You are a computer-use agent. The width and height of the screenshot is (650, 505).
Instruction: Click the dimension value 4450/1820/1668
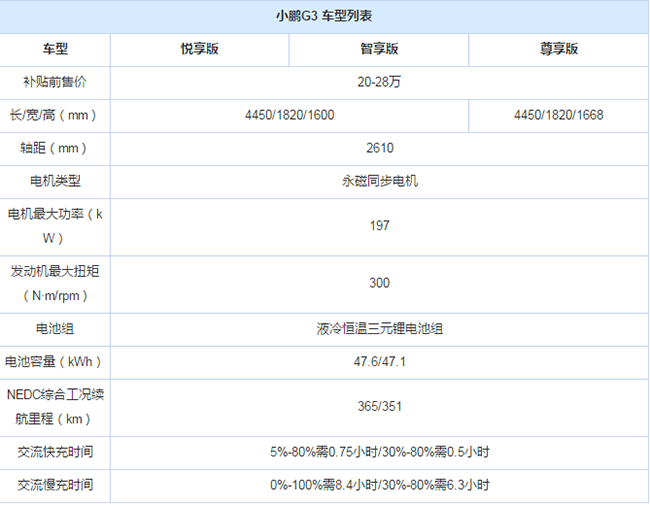(558, 115)
